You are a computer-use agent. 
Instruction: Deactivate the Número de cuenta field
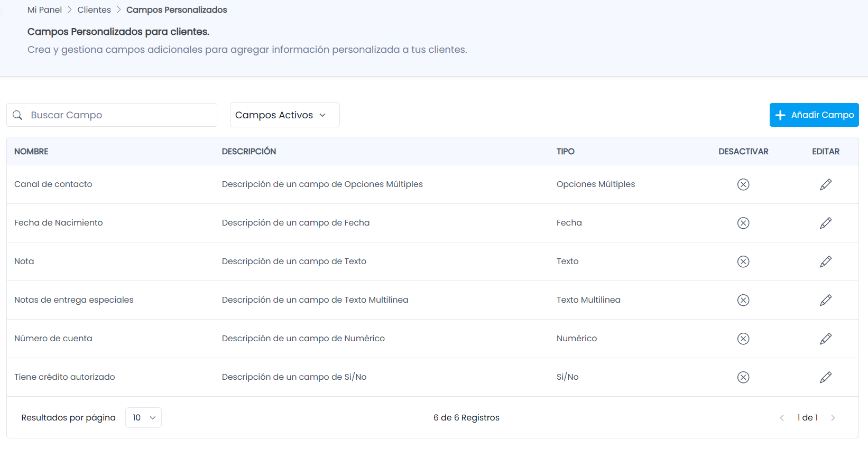point(743,339)
